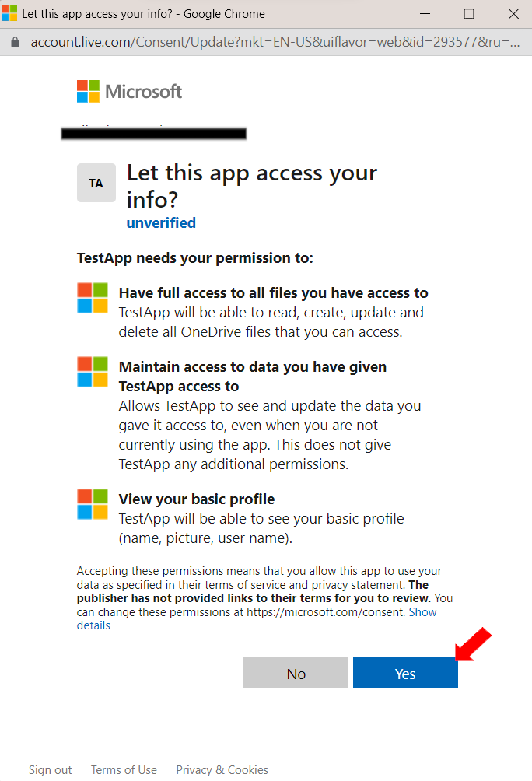
Task: Click the redacted account name area
Action: 153,132
